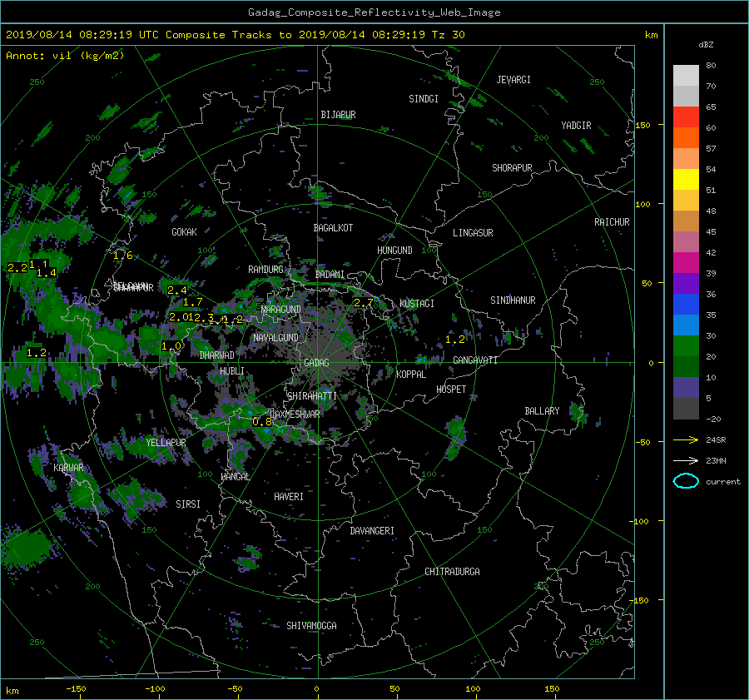
Task: Click the 1.7 VIL storm annotation
Action: tap(192, 302)
